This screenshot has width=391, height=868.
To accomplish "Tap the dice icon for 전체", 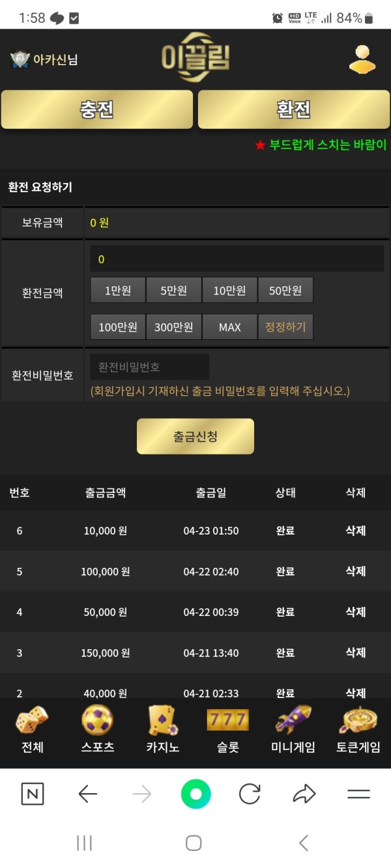I will 32,721.
